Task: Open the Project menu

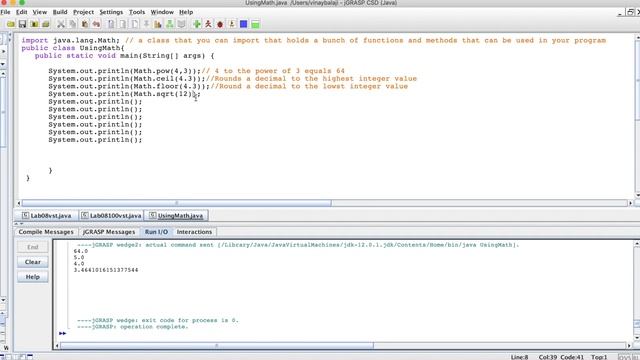Action: tap(83, 12)
